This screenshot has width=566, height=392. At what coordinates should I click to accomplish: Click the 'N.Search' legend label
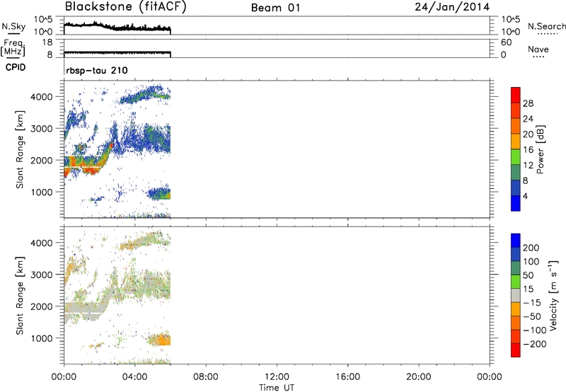click(x=546, y=26)
